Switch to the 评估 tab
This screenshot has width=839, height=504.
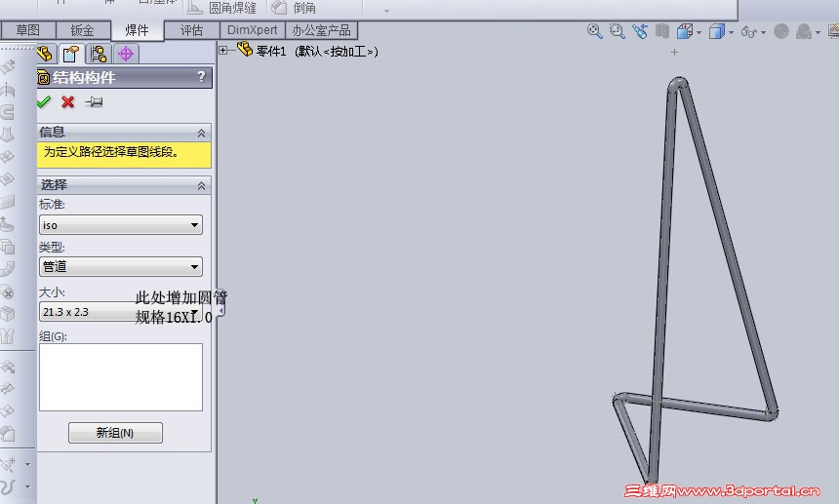(191, 30)
